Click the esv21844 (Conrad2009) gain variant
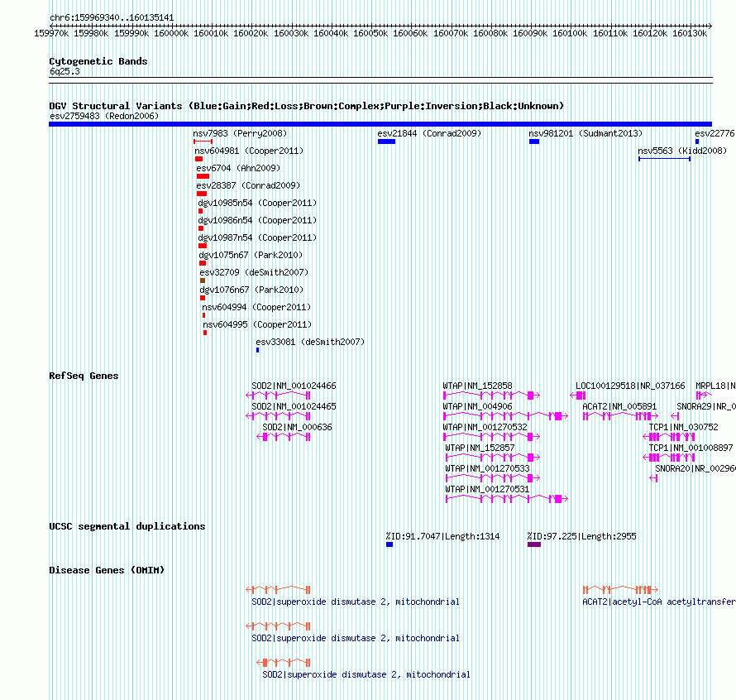Screen dimensions: 736x700 387,141
